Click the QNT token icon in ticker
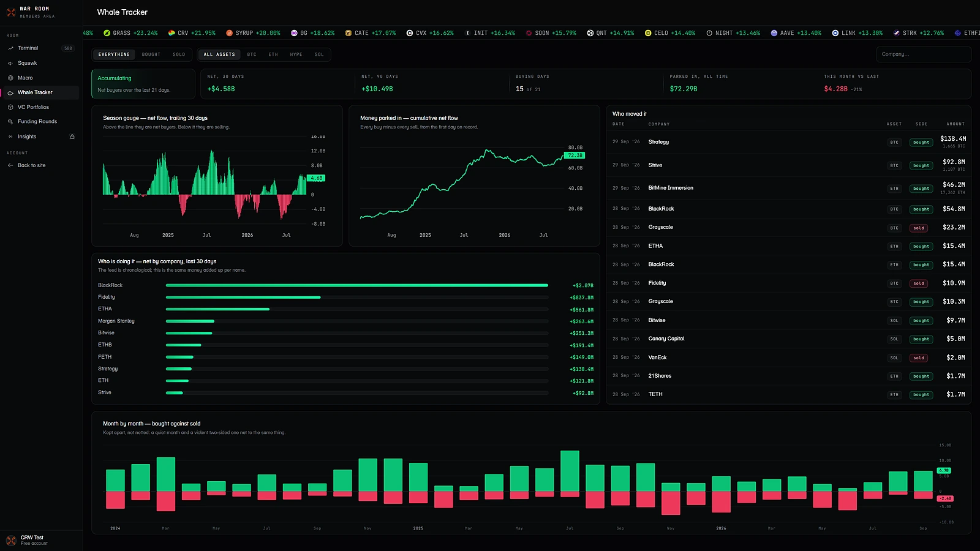The height and width of the screenshot is (551, 980). coord(590,33)
